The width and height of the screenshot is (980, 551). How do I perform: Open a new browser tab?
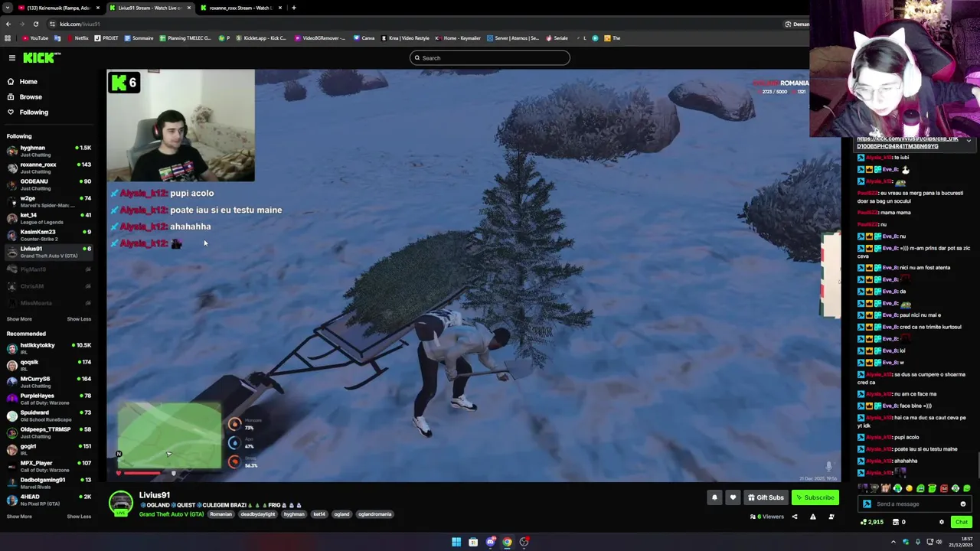click(x=293, y=8)
